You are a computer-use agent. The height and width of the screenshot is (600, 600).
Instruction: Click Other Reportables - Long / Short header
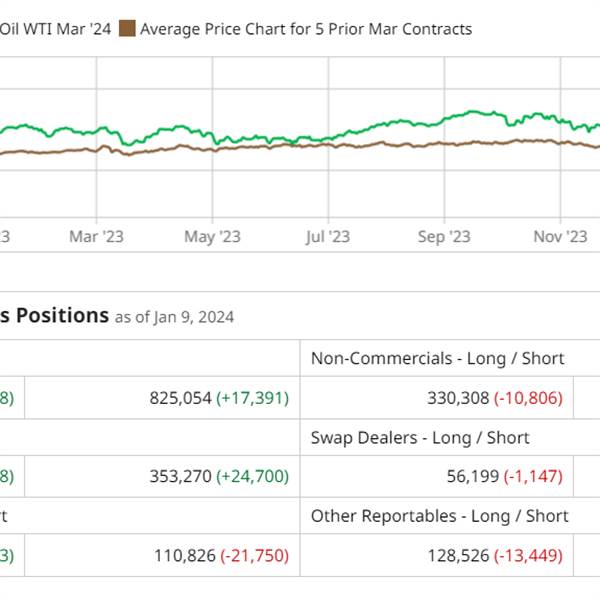pos(439,516)
